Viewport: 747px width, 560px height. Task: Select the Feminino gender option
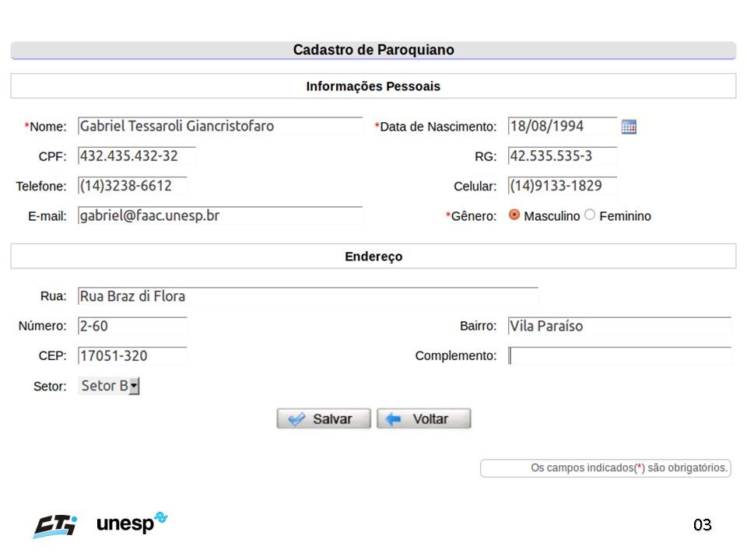coord(590,215)
